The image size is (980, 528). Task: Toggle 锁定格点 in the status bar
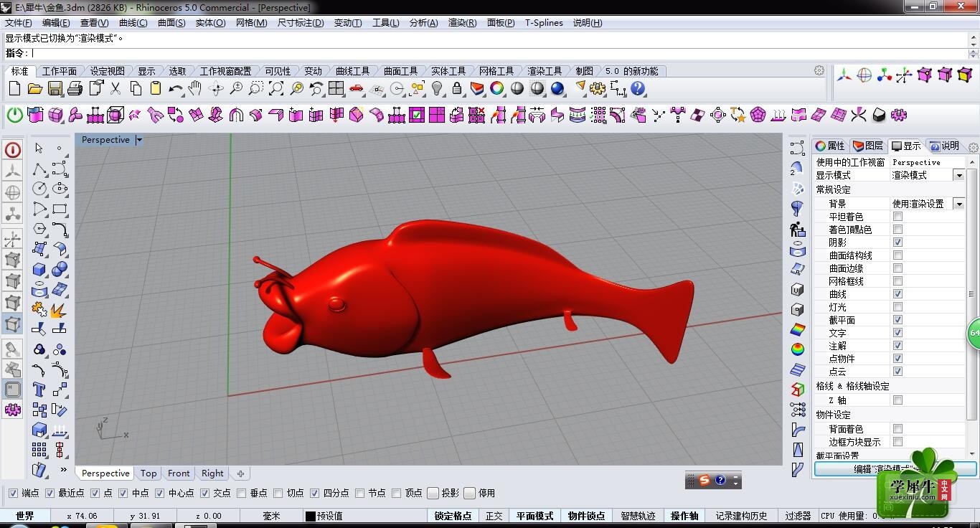(453, 516)
